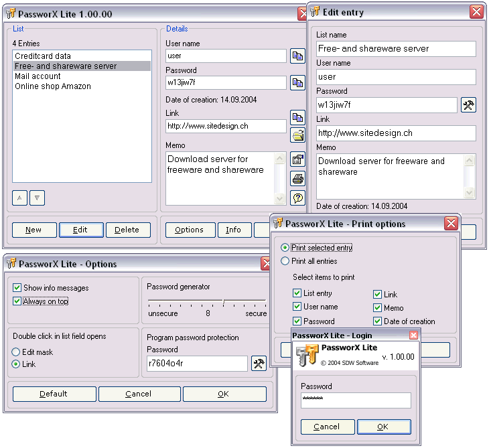Uncheck Memo in print items
The height and width of the screenshot is (448, 489).
(378, 308)
